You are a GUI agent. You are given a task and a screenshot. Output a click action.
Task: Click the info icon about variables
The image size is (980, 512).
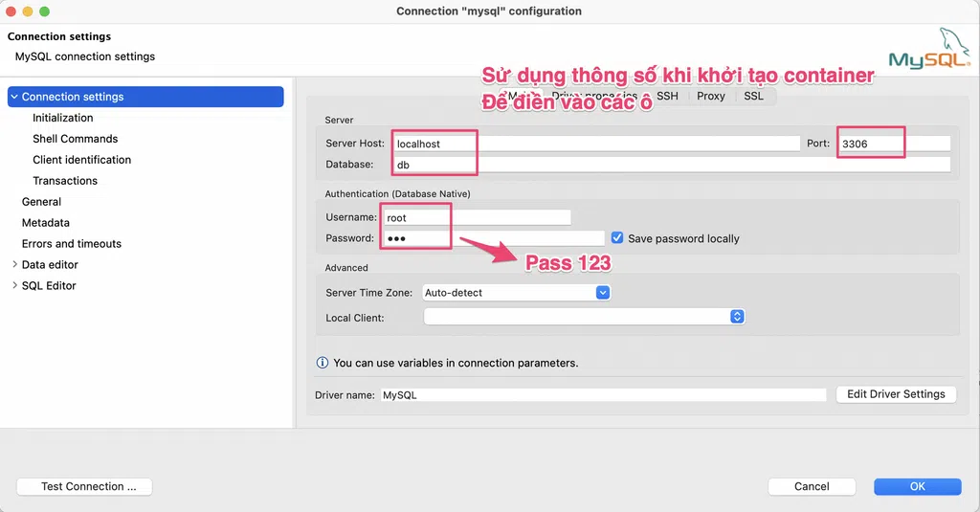point(323,363)
